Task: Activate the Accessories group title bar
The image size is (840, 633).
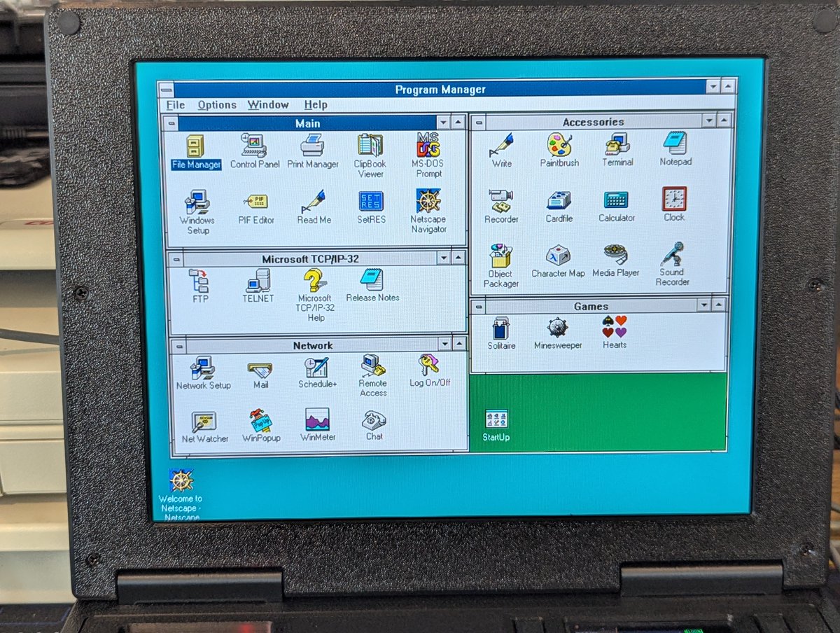Action: 594,121
